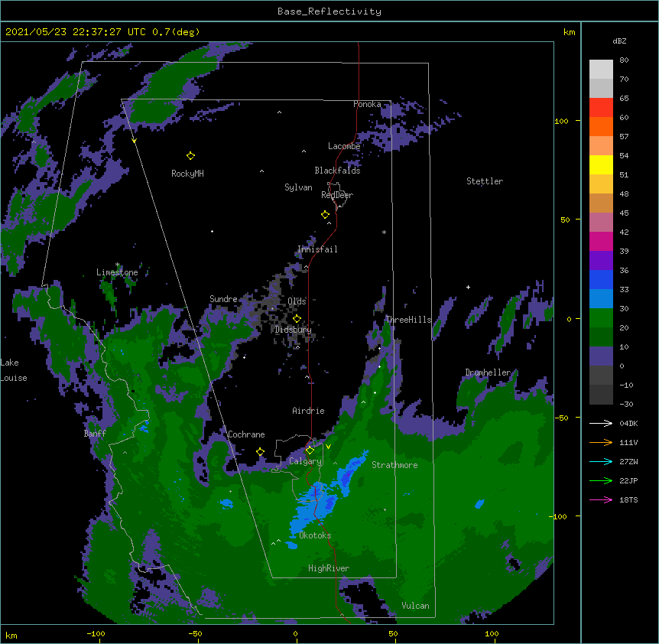659x644 pixels.
Task: Click the Innisfail label
Action: point(317,249)
